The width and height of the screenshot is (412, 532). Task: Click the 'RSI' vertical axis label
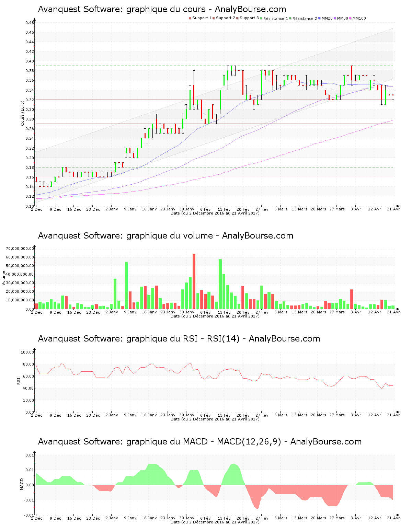point(19,381)
